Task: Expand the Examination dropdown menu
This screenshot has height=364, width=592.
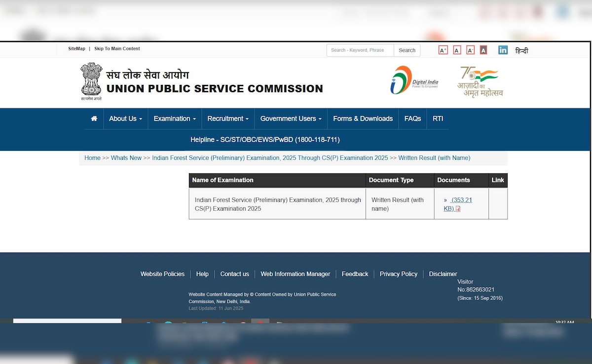Action: pos(175,119)
